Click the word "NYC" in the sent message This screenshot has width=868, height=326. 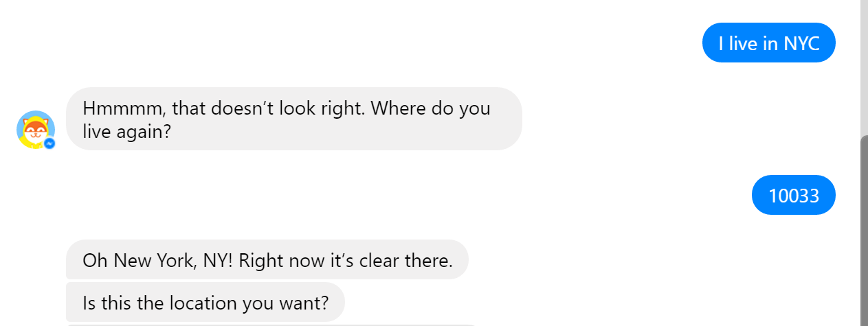tap(801, 43)
